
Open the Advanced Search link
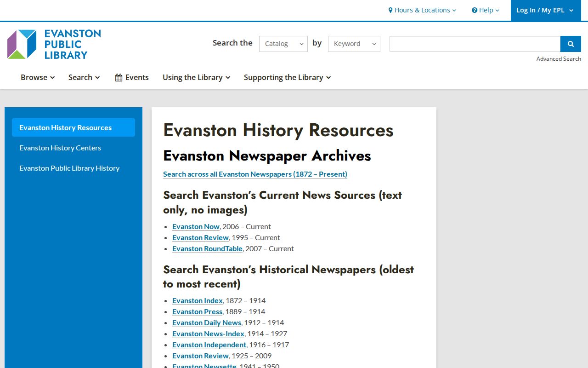(x=559, y=59)
